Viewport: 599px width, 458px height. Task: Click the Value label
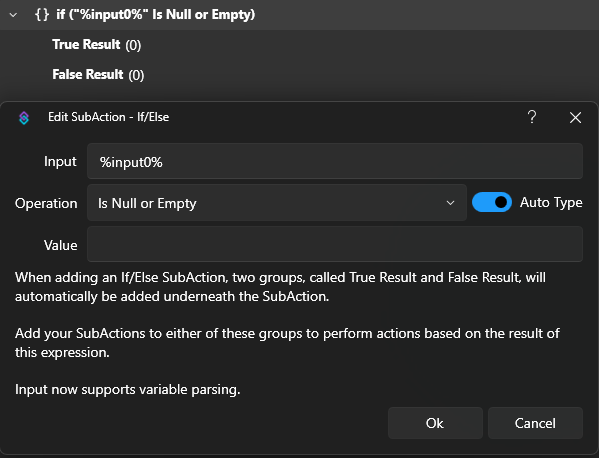[60, 245]
